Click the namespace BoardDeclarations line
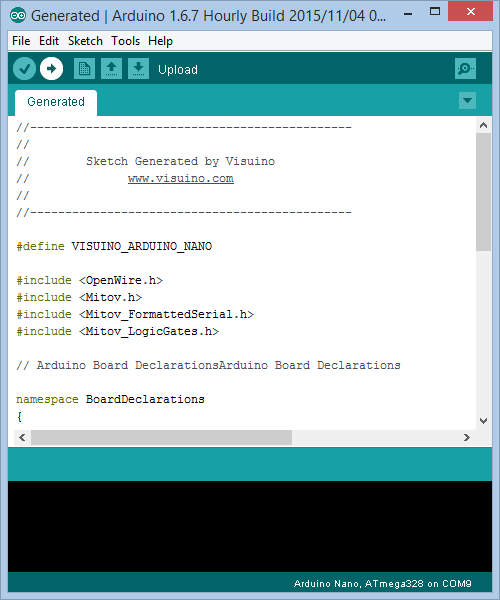The image size is (500, 600). [x=110, y=399]
